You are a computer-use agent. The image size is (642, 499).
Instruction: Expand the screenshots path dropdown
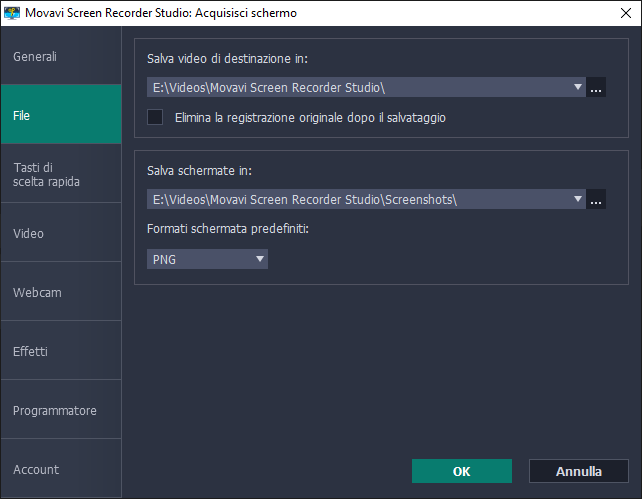(579, 200)
